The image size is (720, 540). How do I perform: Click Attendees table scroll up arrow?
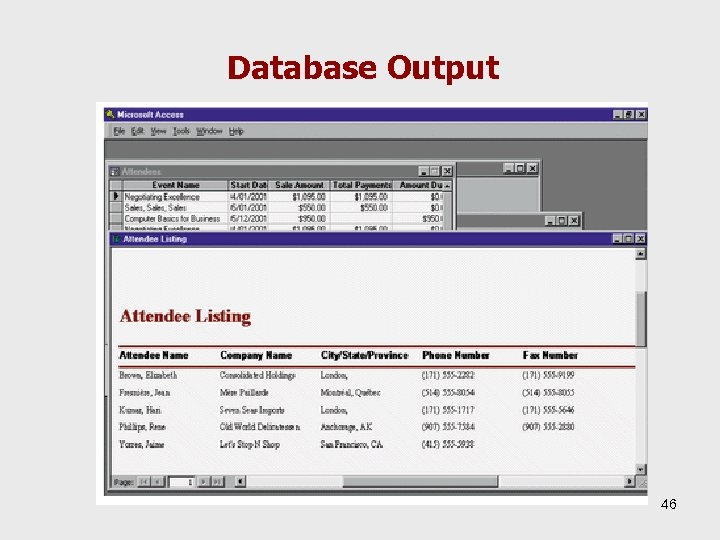[x=448, y=185]
